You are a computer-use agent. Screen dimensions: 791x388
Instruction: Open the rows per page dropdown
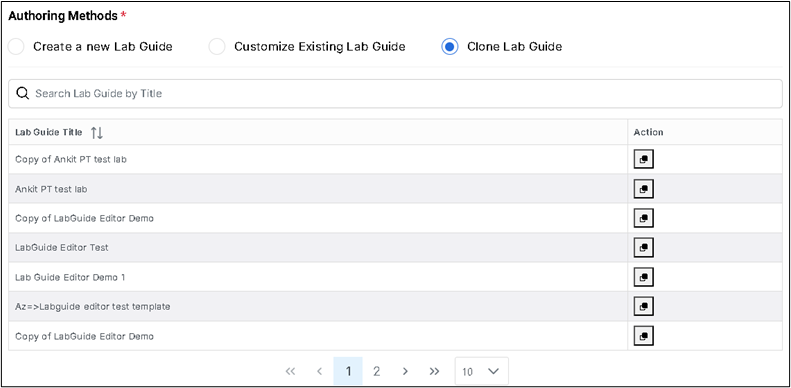(x=481, y=371)
